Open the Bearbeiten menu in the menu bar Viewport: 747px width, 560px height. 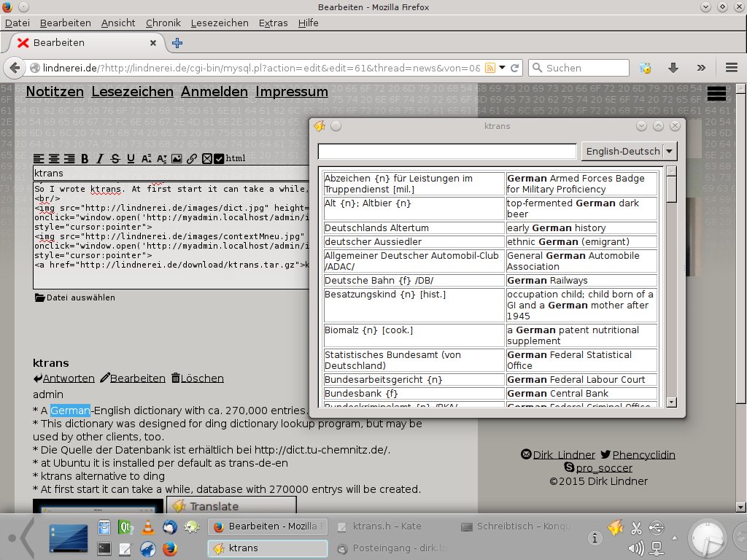tap(65, 23)
